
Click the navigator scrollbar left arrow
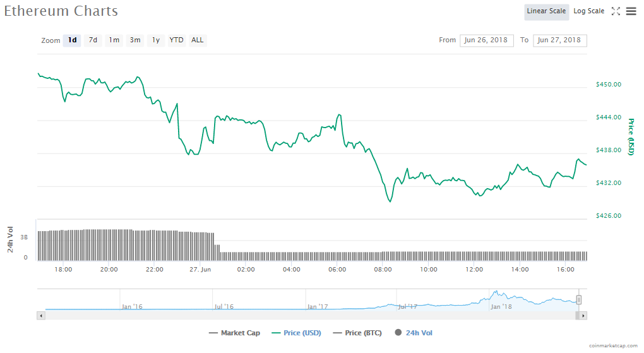click(x=42, y=315)
